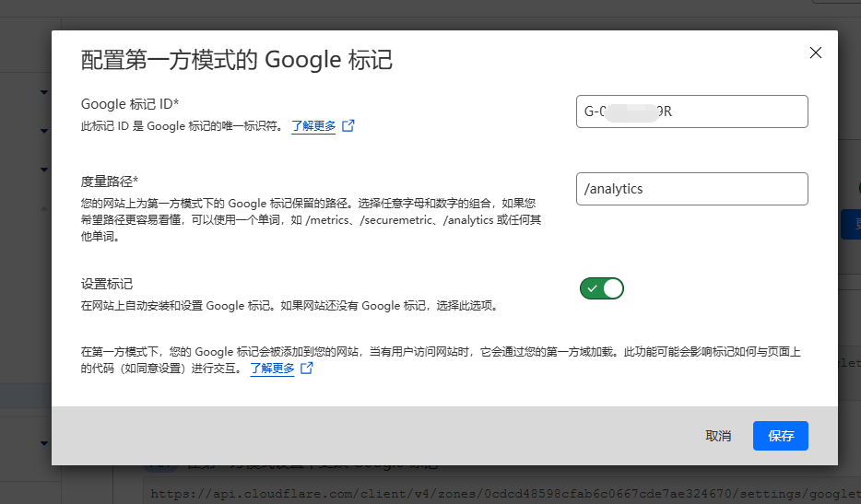Click the 度量路径* field label
Image resolution: width=861 pixels, height=504 pixels.
(x=110, y=182)
